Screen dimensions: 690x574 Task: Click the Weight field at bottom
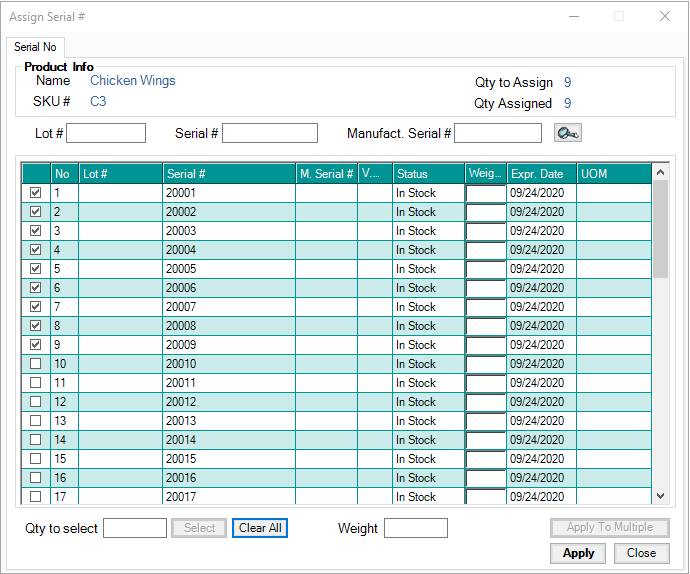tap(415, 528)
